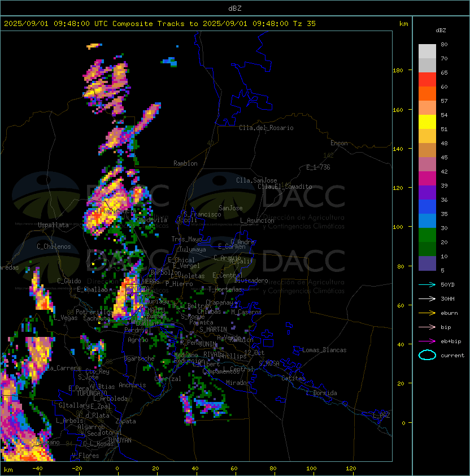Image resolution: width=470 pixels, height=476 pixels.
Task: Select the pink bip arrow symbol
Action: click(427, 327)
